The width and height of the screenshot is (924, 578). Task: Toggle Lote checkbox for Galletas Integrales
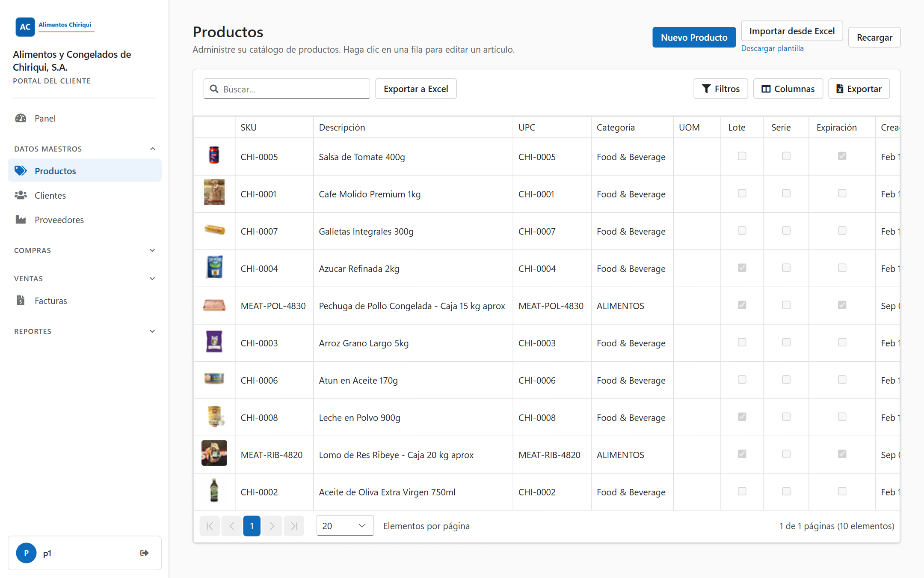point(742,231)
